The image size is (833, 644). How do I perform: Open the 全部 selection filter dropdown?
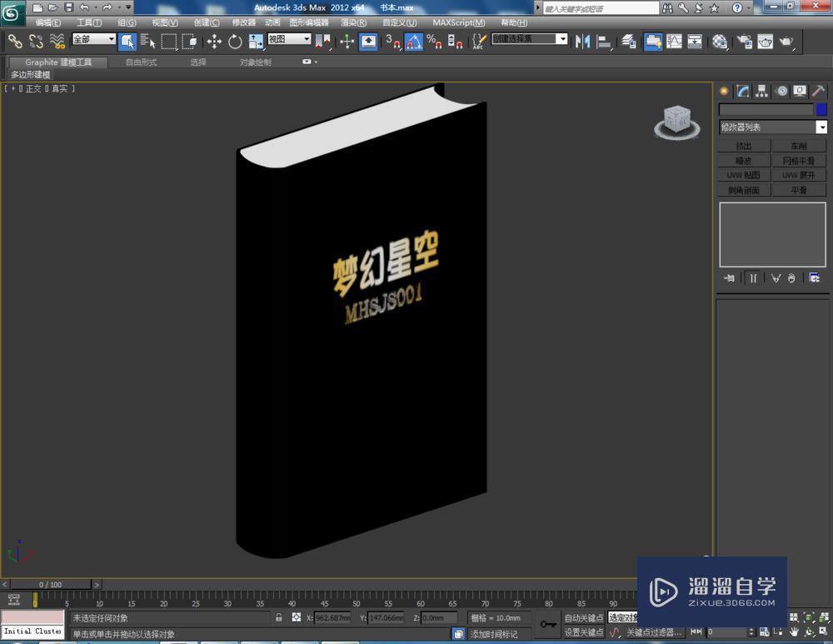[94, 39]
